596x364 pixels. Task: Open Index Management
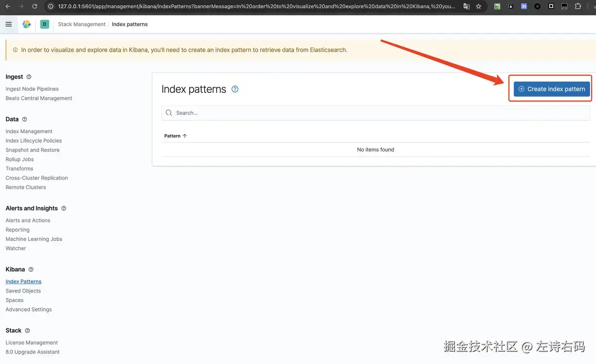click(29, 132)
